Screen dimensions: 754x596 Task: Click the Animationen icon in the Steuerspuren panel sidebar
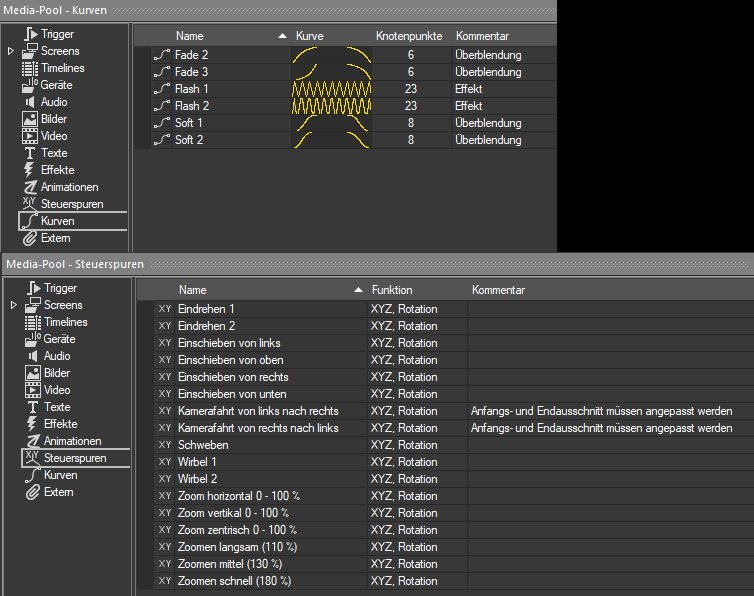(31, 441)
